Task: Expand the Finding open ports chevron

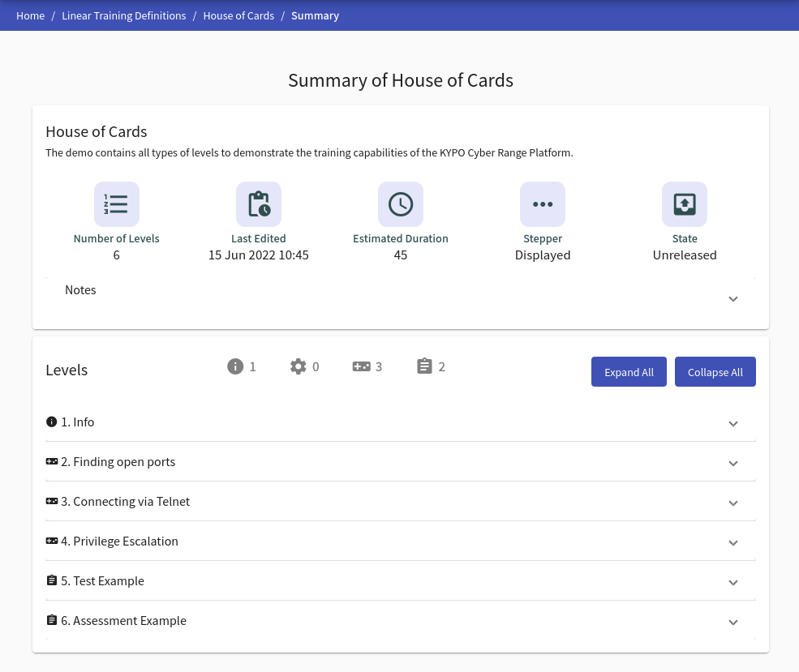Action: coord(732,464)
